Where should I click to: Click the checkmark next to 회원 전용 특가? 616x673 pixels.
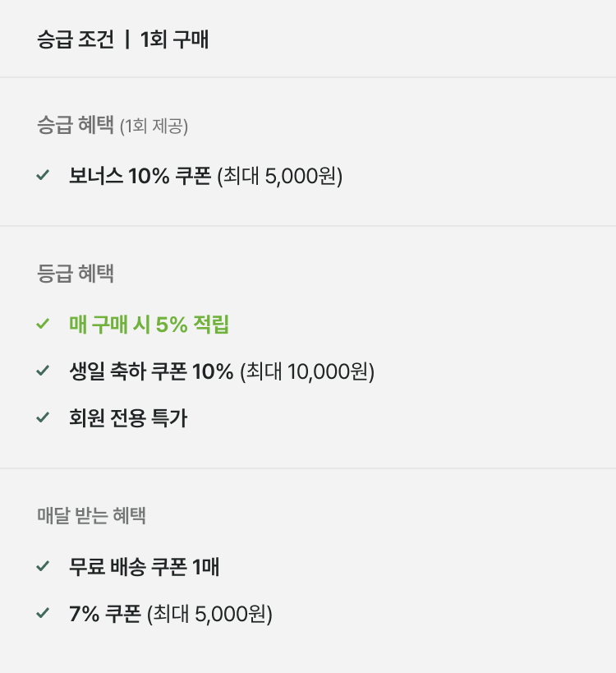pyautogui.click(x=44, y=418)
